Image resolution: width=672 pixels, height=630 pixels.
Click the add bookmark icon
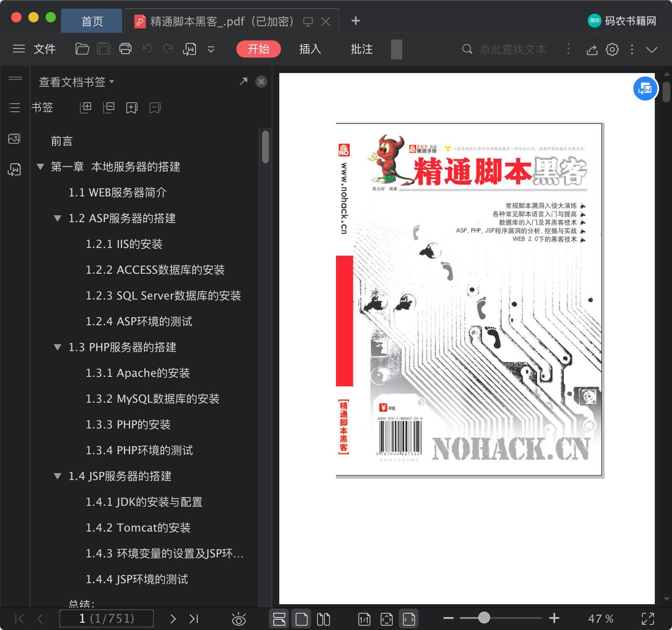coord(132,107)
